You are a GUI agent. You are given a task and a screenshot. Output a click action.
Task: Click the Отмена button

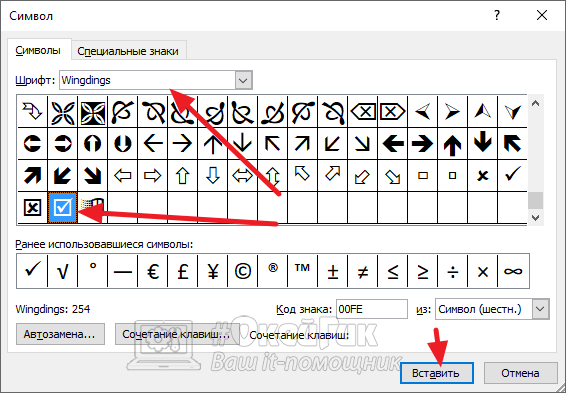tap(520, 373)
